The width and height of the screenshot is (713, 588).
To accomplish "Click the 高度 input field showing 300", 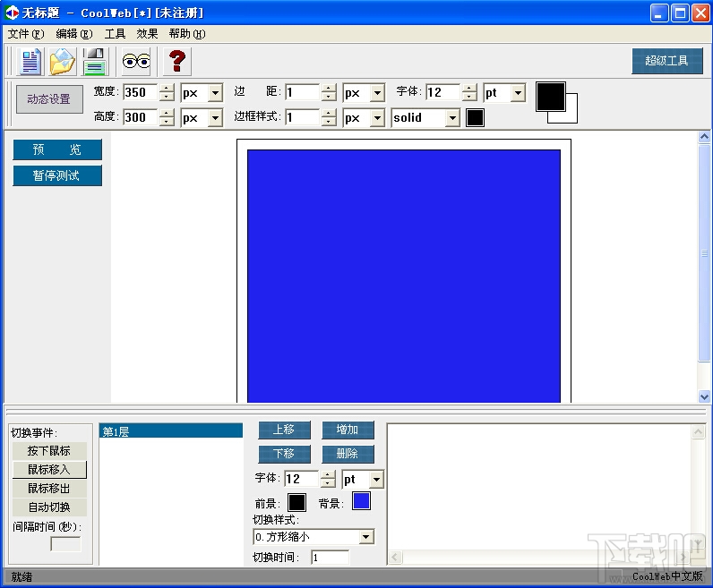I will [x=141, y=117].
